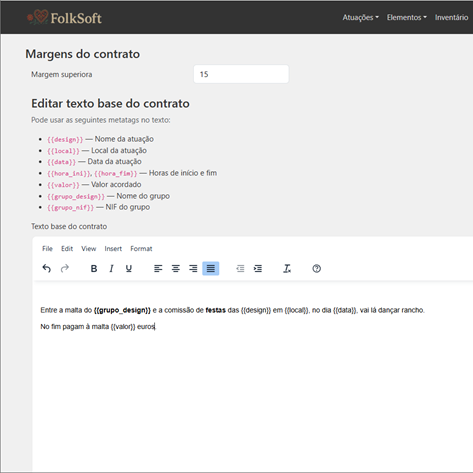
Task: Open the Format menu
Action: [141, 249]
